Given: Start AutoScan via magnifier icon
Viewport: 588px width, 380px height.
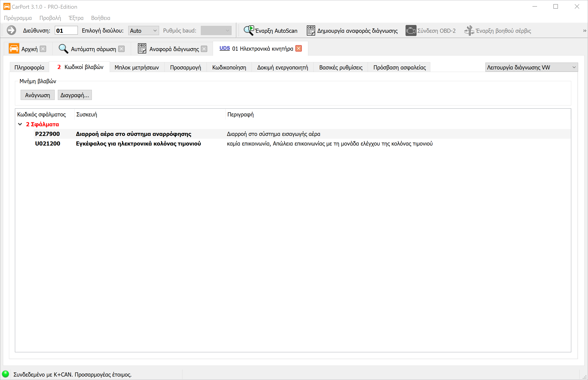Looking at the screenshot, I should (x=249, y=31).
